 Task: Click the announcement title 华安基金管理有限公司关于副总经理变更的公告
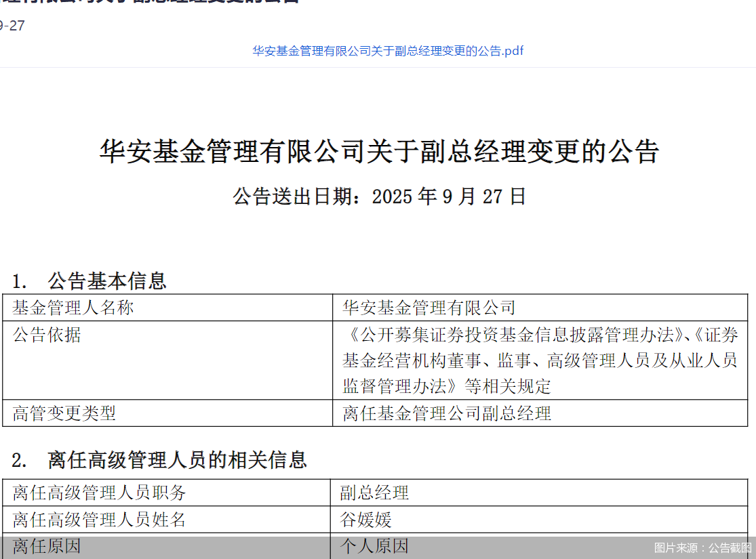[x=378, y=150]
